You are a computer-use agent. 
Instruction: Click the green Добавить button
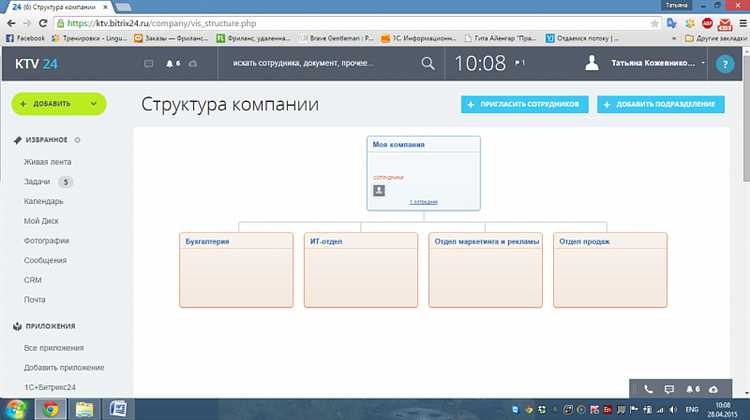[59, 104]
